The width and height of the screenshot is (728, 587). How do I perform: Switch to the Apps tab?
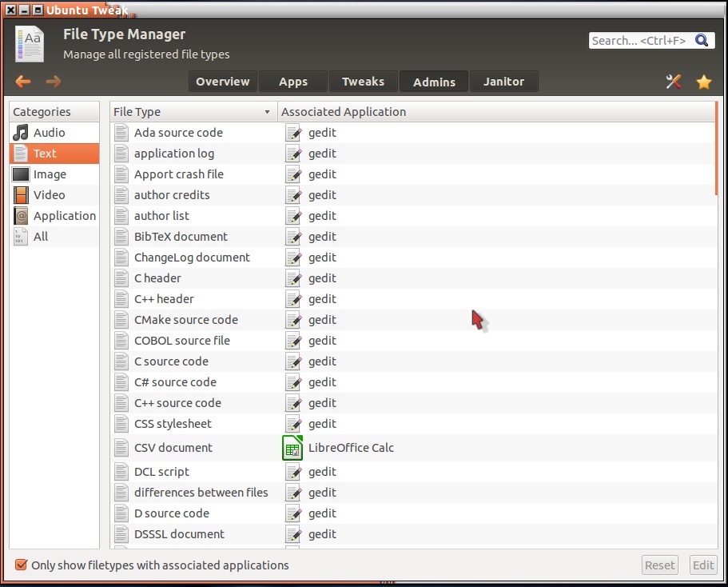pos(293,82)
